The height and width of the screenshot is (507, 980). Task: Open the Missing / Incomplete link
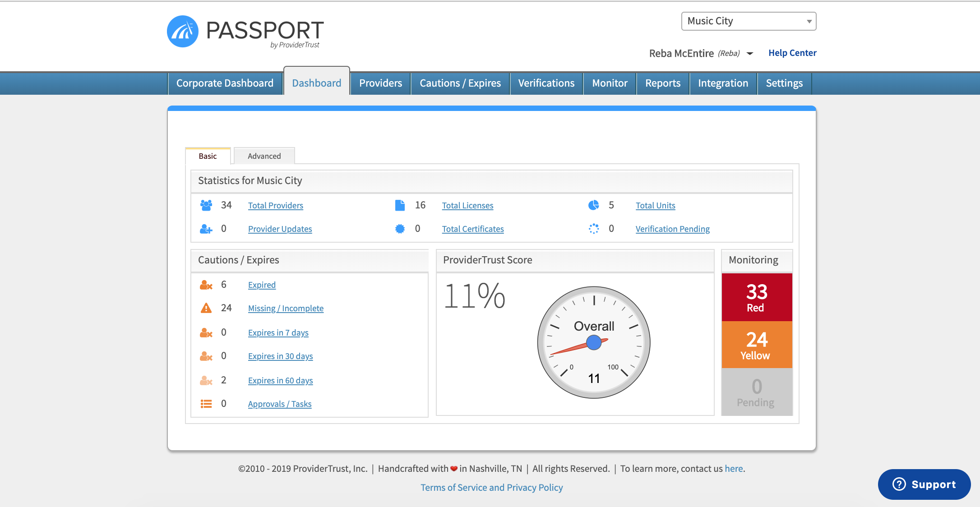click(x=286, y=309)
